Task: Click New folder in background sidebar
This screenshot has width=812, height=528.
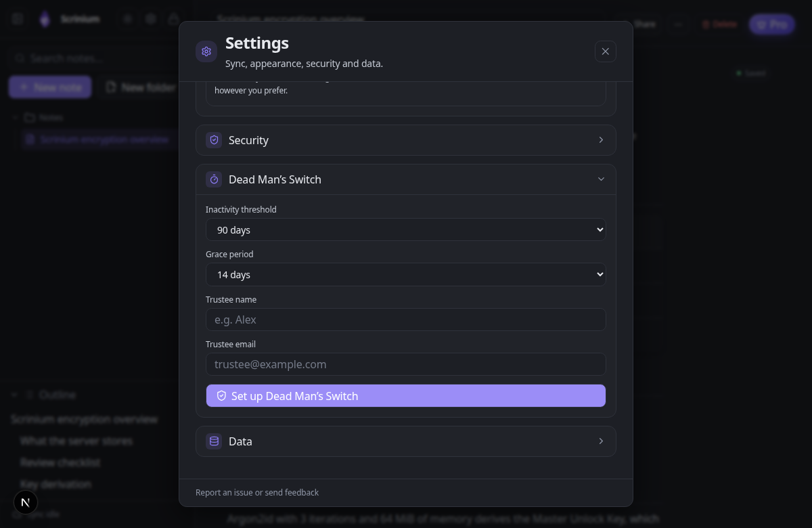Action: 141,87
